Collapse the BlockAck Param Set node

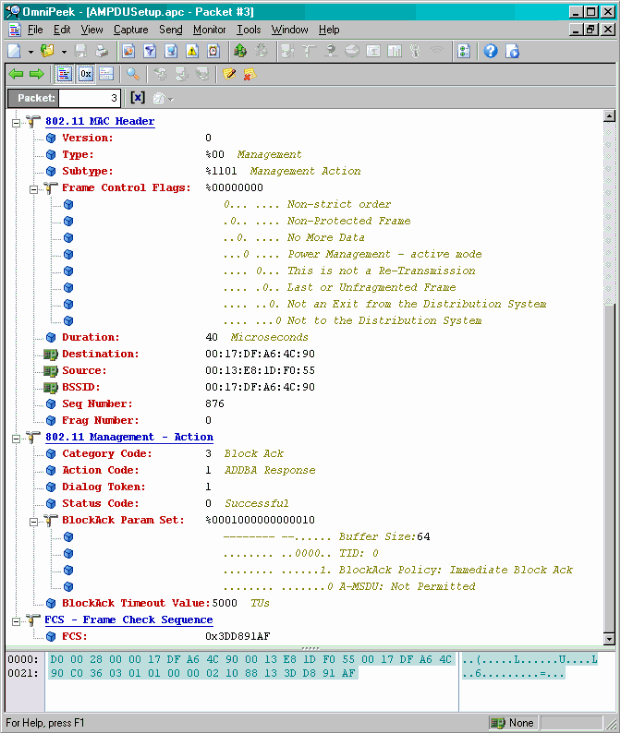pyautogui.click(x=34, y=522)
